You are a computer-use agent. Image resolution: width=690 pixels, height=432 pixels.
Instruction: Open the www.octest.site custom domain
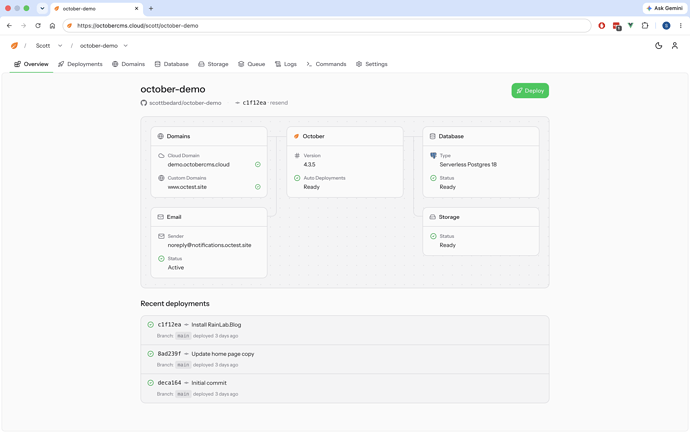tap(187, 187)
